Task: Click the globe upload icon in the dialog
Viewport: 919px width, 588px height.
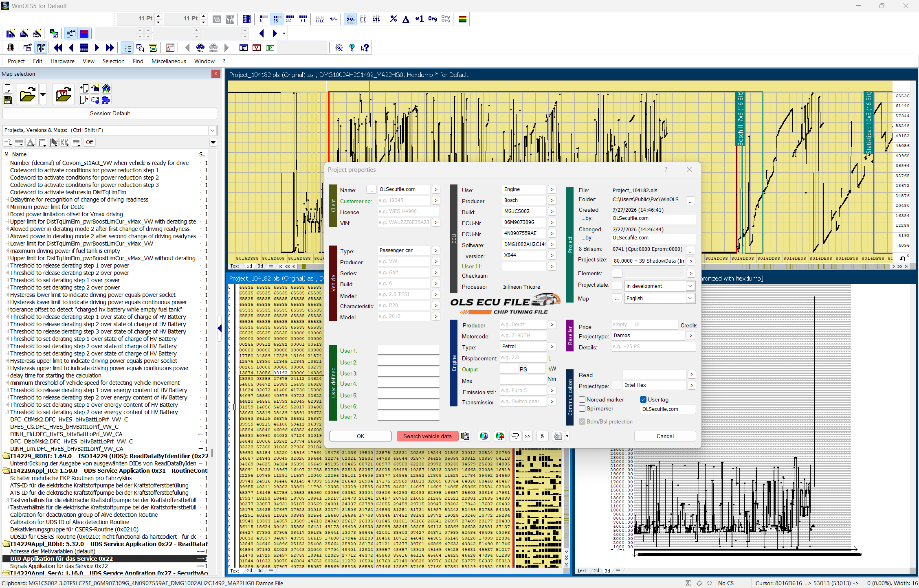Action: click(x=500, y=436)
